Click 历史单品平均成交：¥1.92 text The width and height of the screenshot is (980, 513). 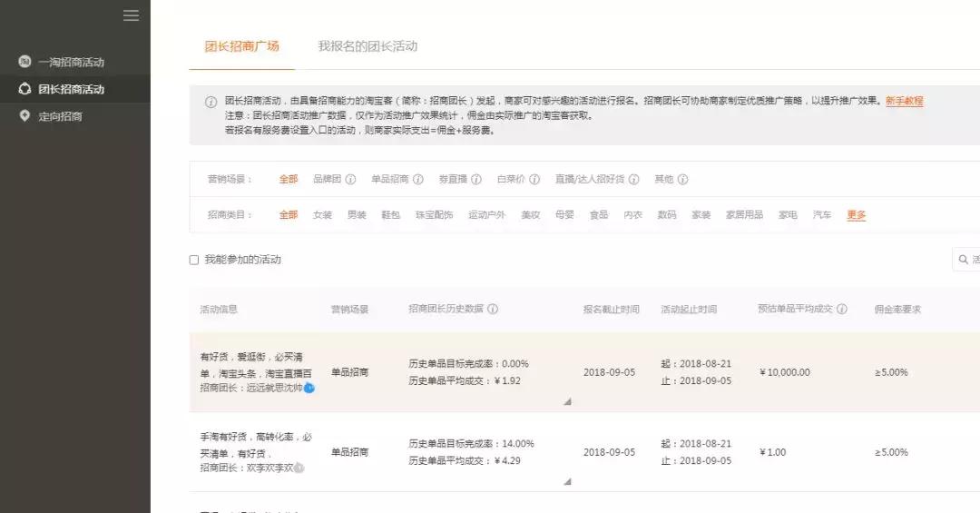pyautogui.click(x=465, y=381)
